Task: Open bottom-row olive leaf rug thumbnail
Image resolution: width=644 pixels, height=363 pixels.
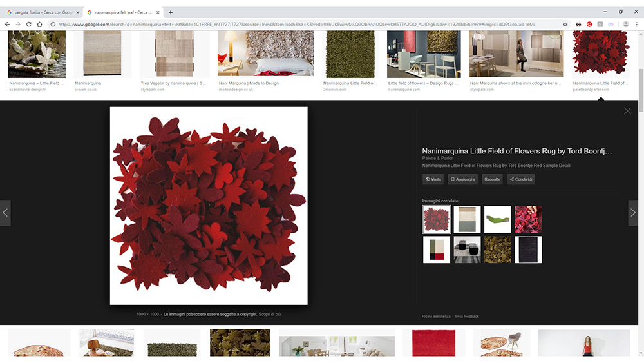Action: (240, 342)
